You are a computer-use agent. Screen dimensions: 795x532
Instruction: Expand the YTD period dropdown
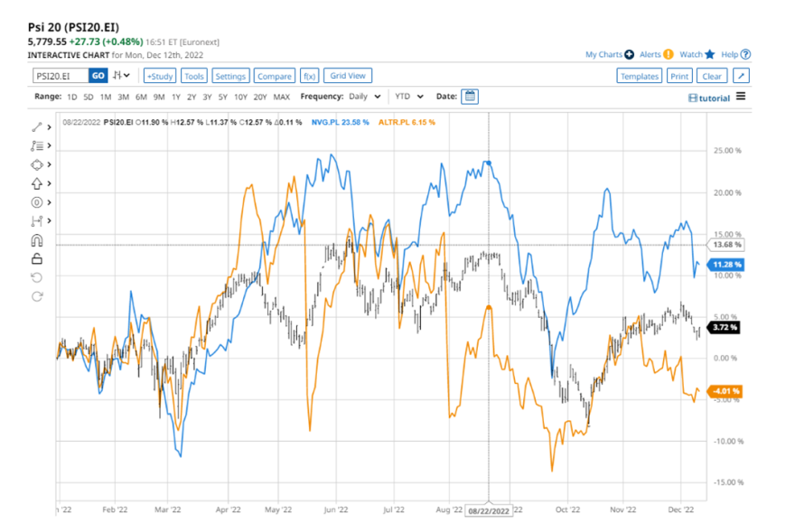click(408, 97)
